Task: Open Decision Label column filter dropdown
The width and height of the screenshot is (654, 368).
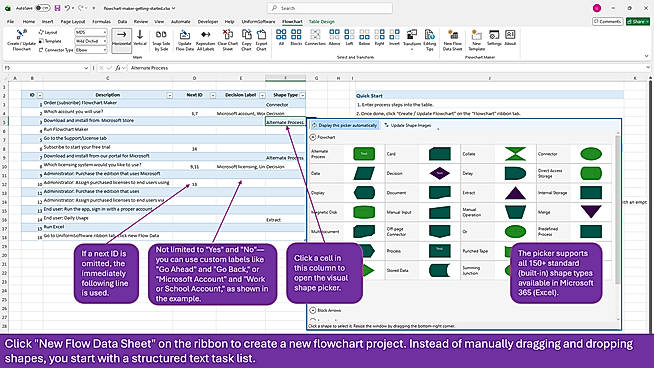Action: [262, 96]
